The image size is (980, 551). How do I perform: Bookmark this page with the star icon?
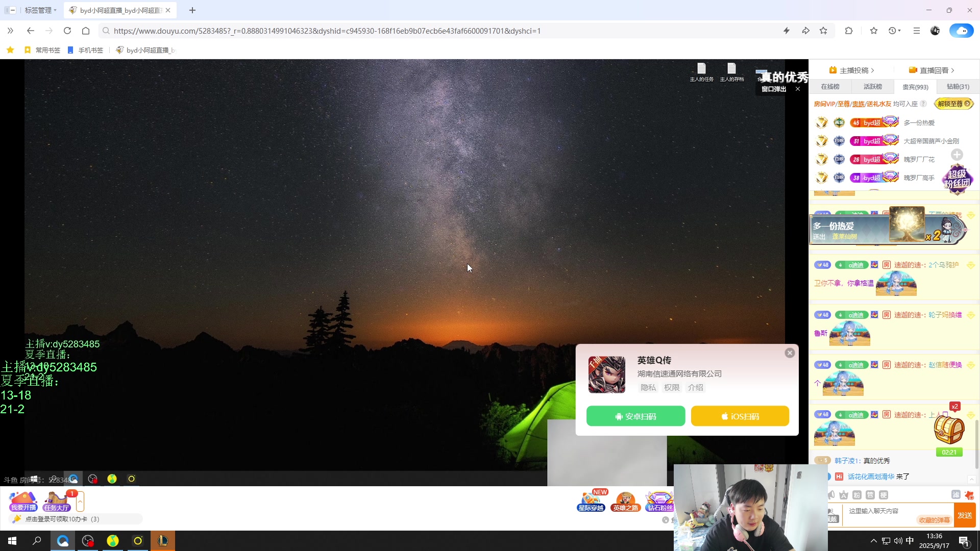coord(823,31)
